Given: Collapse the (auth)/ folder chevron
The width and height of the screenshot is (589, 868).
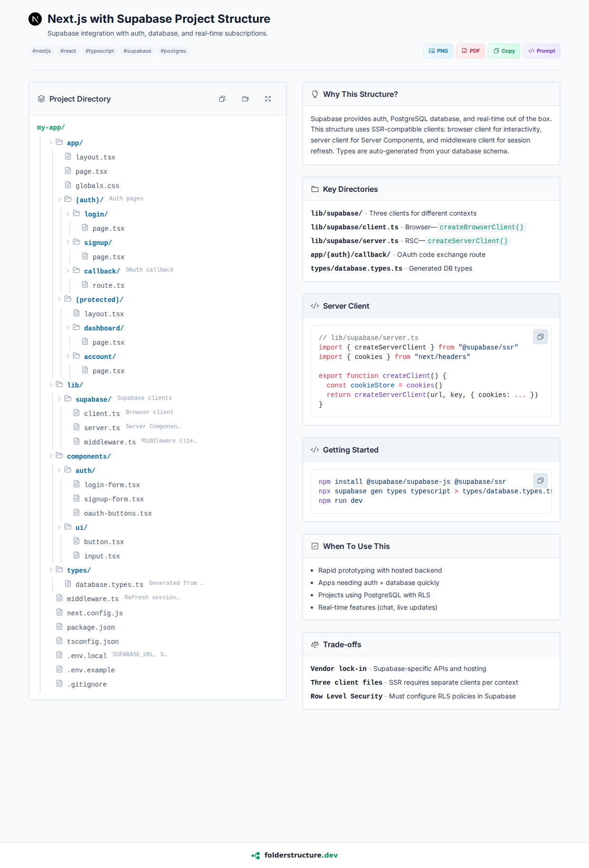Looking at the screenshot, I should pyautogui.click(x=59, y=199).
